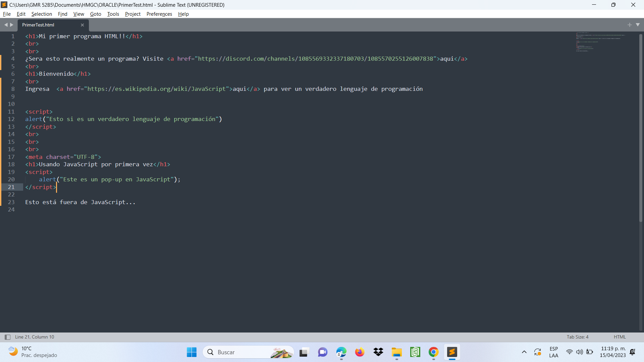The width and height of the screenshot is (644, 362).
Task: Click the battery status tray icon
Action: pyautogui.click(x=590, y=352)
